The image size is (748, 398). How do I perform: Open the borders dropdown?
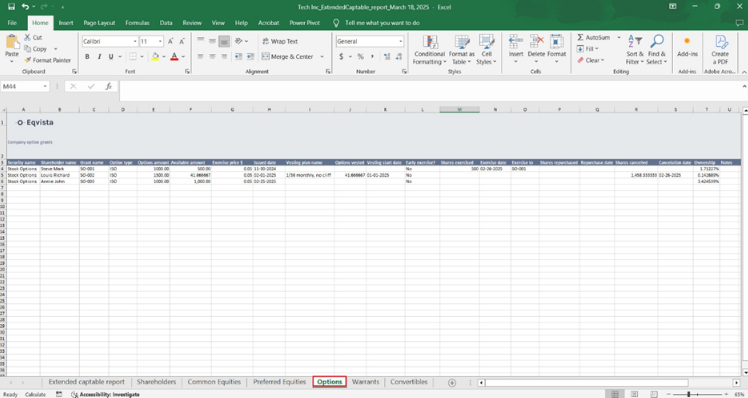142,56
